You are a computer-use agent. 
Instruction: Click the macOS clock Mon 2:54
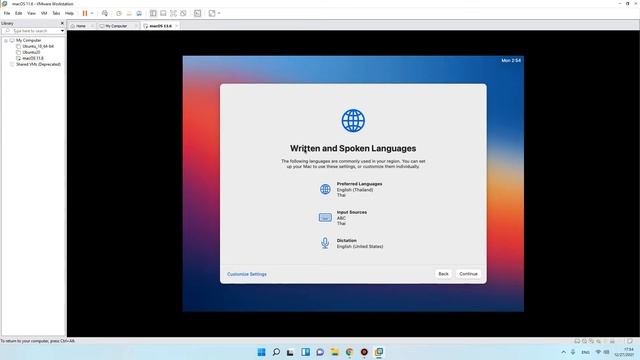pyautogui.click(x=511, y=60)
